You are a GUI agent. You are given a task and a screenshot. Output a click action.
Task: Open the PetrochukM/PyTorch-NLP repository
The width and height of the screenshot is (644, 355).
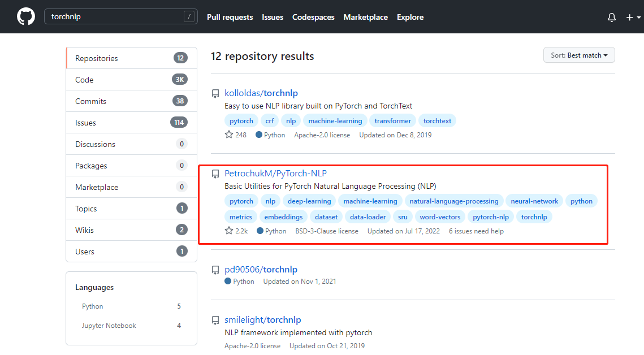[x=275, y=173]
